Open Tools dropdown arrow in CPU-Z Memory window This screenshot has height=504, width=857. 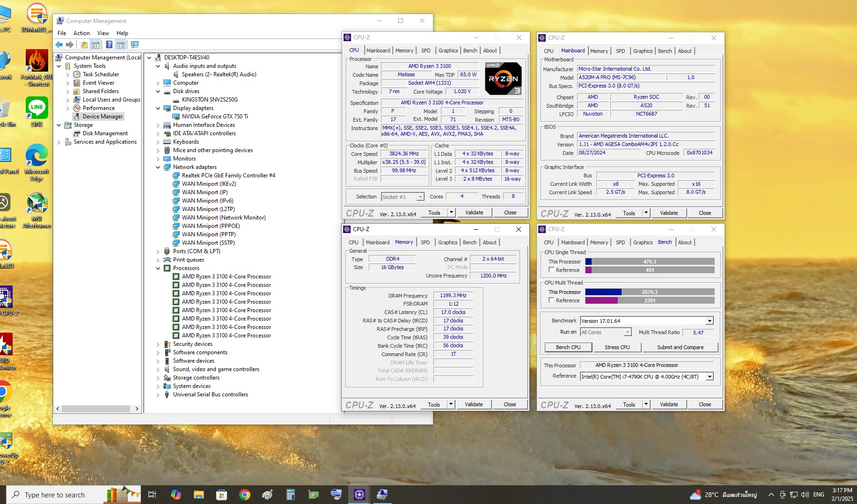pyautogui.click(x=451, y=404)
